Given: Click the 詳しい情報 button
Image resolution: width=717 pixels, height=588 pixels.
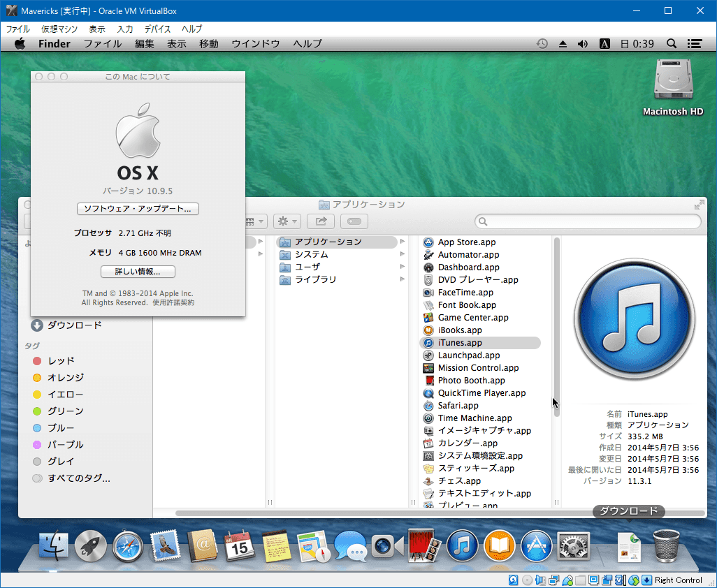Looking at the screenshot, I should (x=137, y=272).
